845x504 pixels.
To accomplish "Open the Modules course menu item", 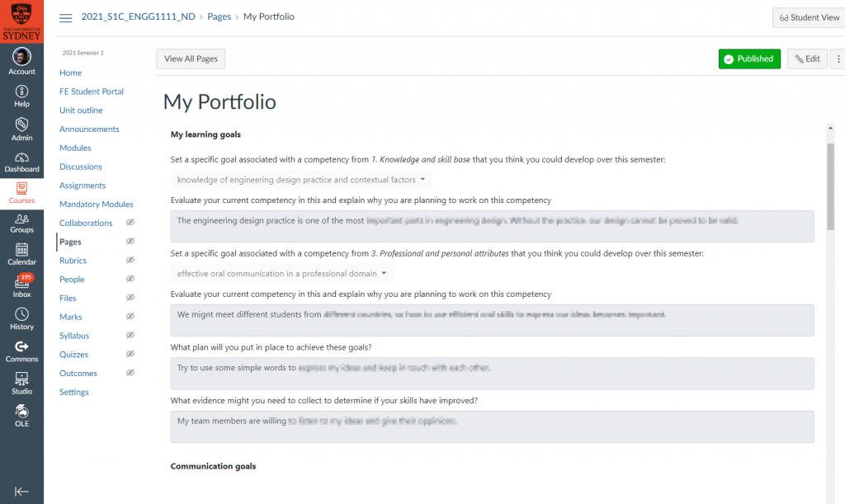I will pos(75,148).
